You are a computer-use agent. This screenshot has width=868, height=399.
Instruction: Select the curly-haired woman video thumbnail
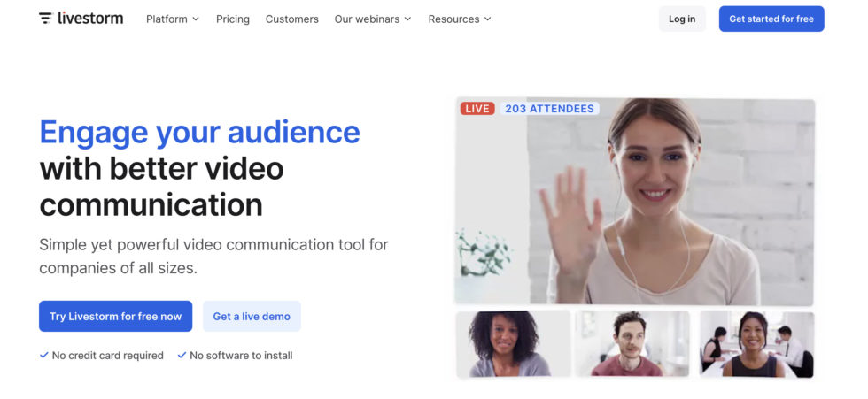(513, 344)
